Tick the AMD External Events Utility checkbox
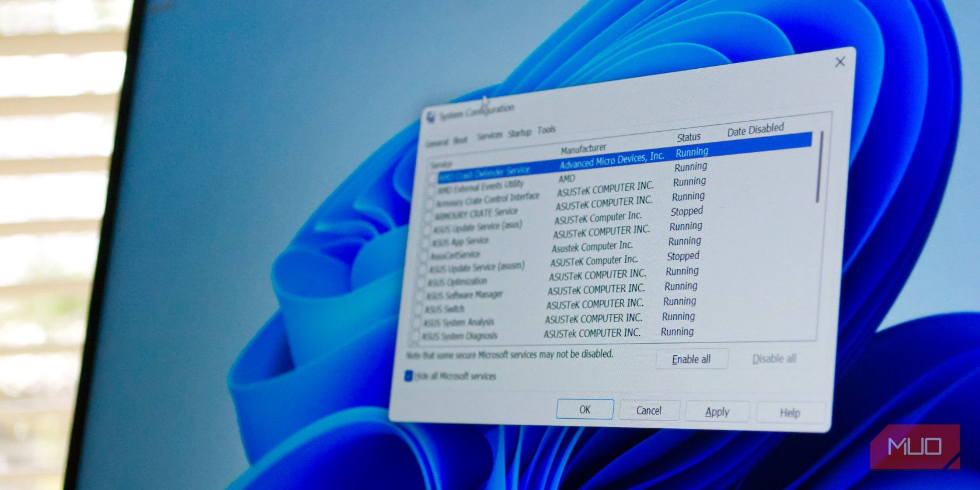This screenshot has width=980, height=490. coord(431,190)
